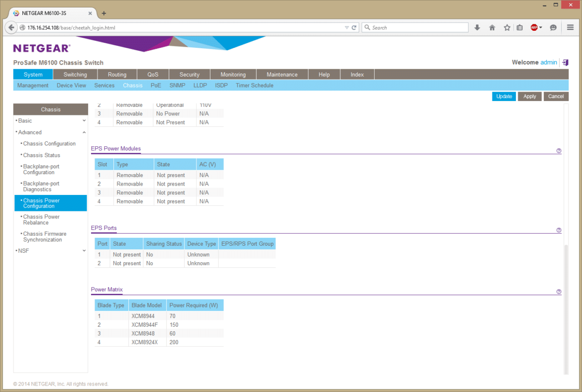Open the Firefox hamburger menu

(571, 27)
